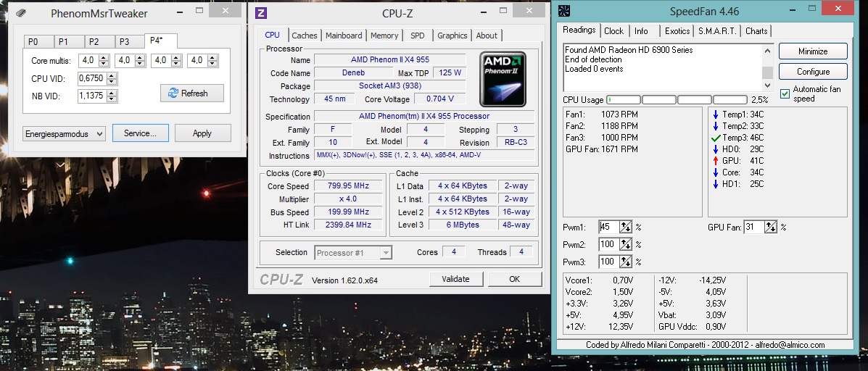868x371 pixels.
Task: Apply the P-state settings
Action: click(202, 133)
